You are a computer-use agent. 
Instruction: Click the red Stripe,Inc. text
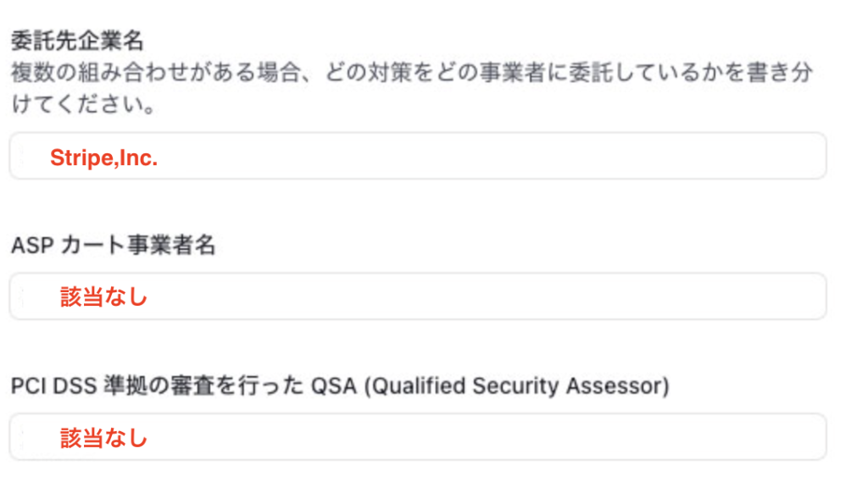tap(103, 158)
